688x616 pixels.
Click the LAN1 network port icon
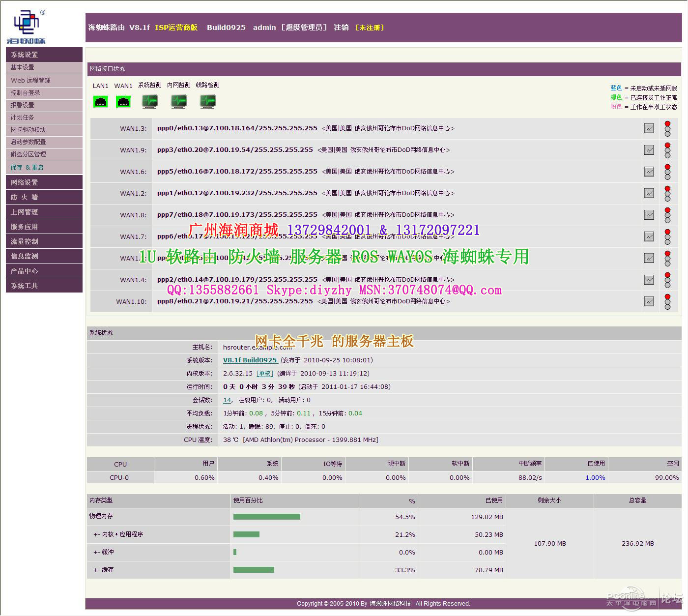point(101,102)
